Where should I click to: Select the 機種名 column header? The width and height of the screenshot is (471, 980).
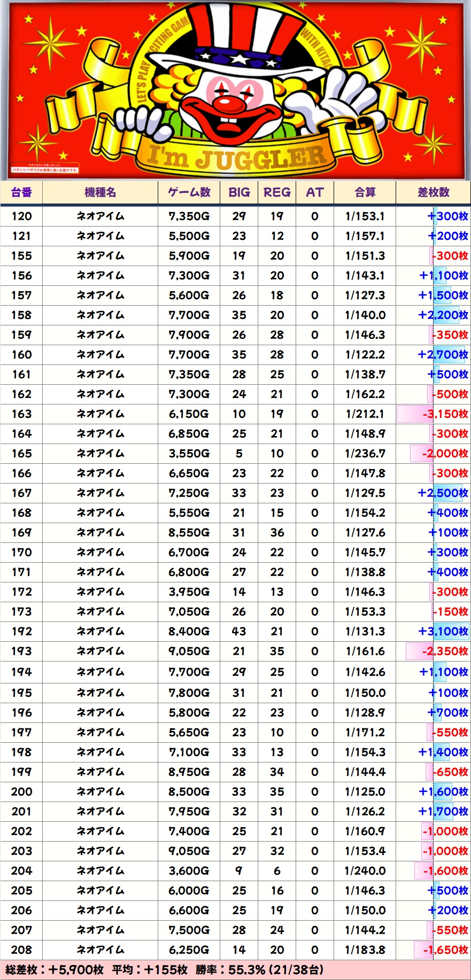[x=100, y=192]
